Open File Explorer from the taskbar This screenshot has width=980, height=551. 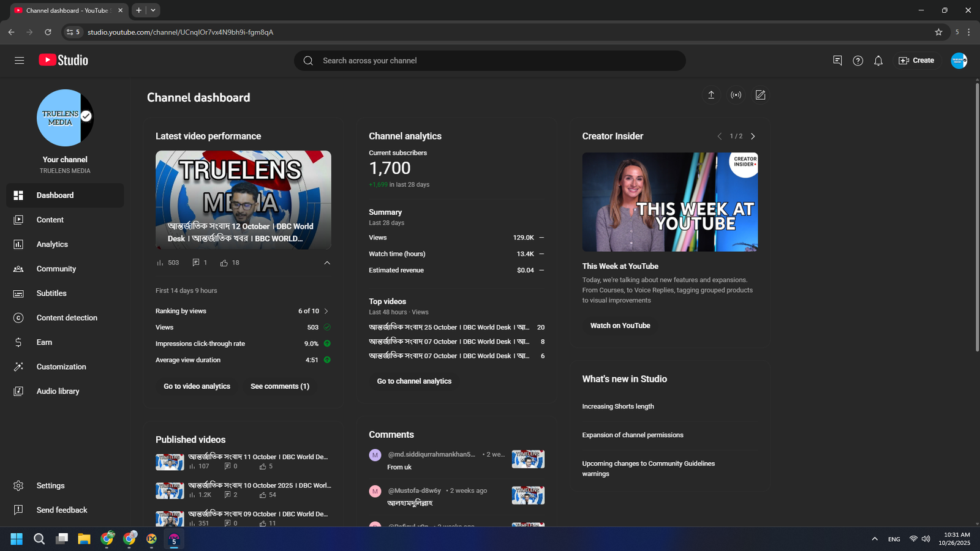tap(84, 539)
